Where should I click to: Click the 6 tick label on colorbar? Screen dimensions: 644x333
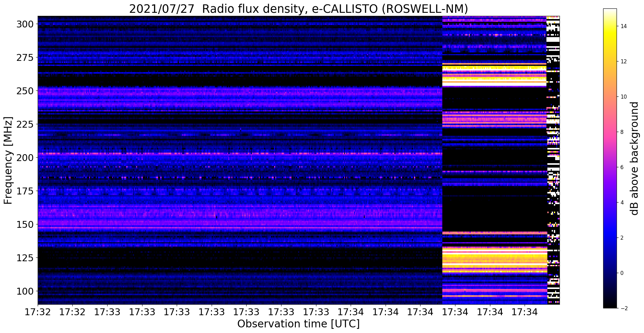tap(622, 167)
